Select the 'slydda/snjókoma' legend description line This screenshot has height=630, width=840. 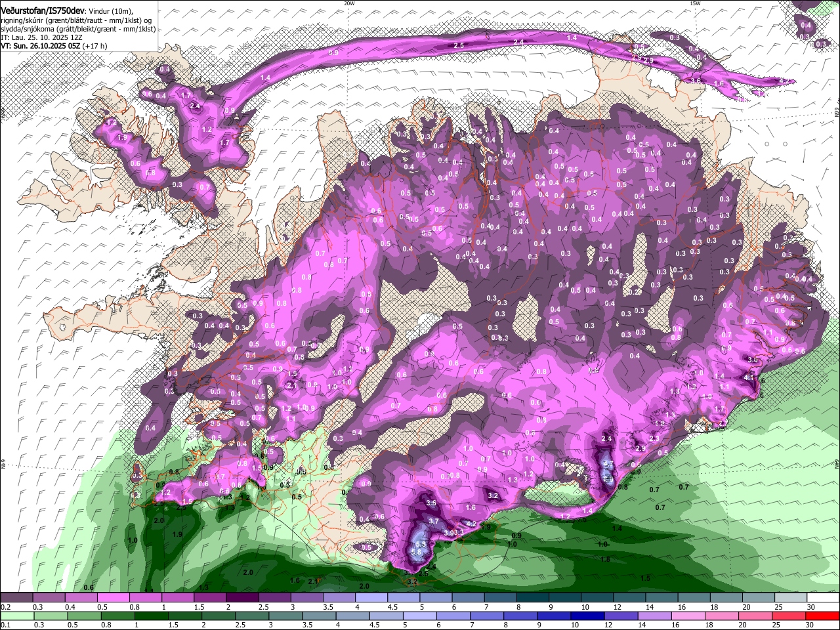click(78, 29)
